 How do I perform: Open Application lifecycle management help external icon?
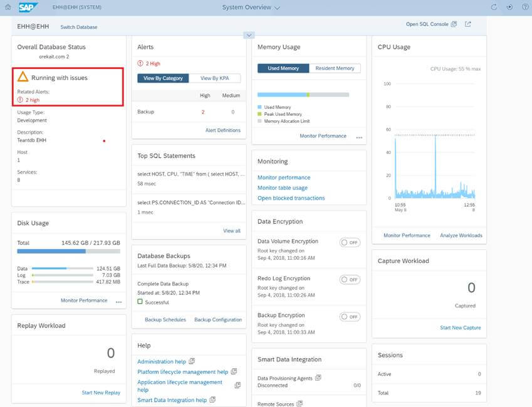click(237, 385)
